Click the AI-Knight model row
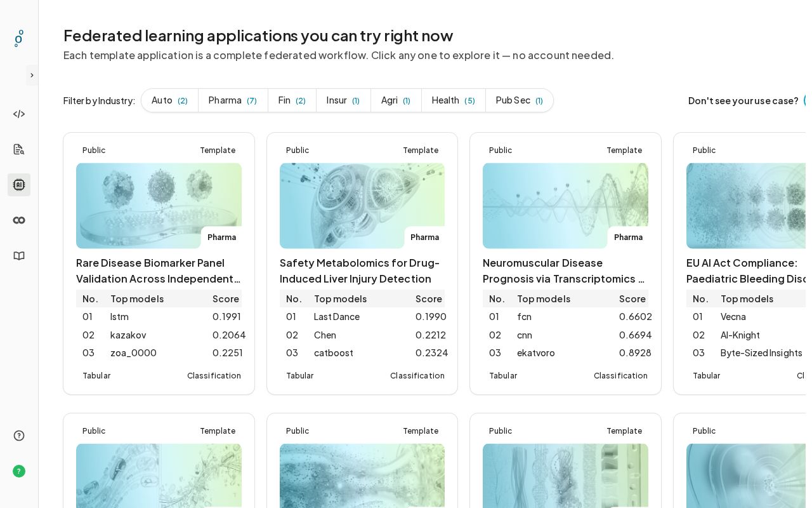The image size is (812, 508). click(x=746, y=335)
